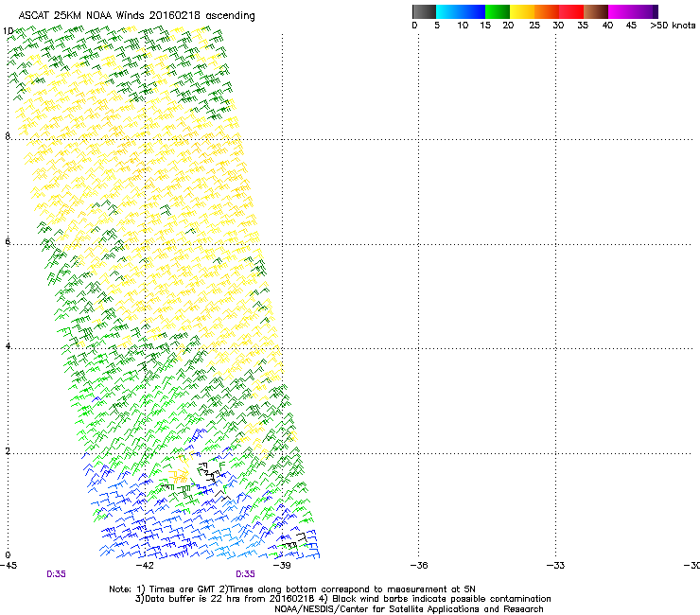700x615 pixels.
Task: Click the purple '0:35' time label nearest longitude -45
Action: (56, 574)
